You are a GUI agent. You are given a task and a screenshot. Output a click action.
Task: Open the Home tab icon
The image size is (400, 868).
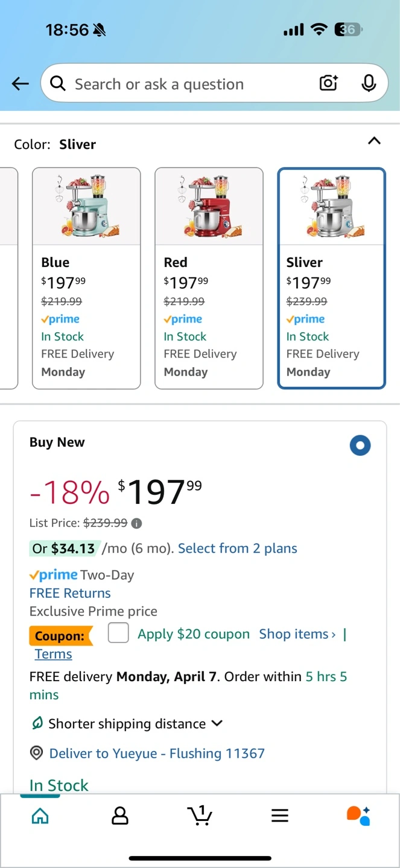coord(40,816)
